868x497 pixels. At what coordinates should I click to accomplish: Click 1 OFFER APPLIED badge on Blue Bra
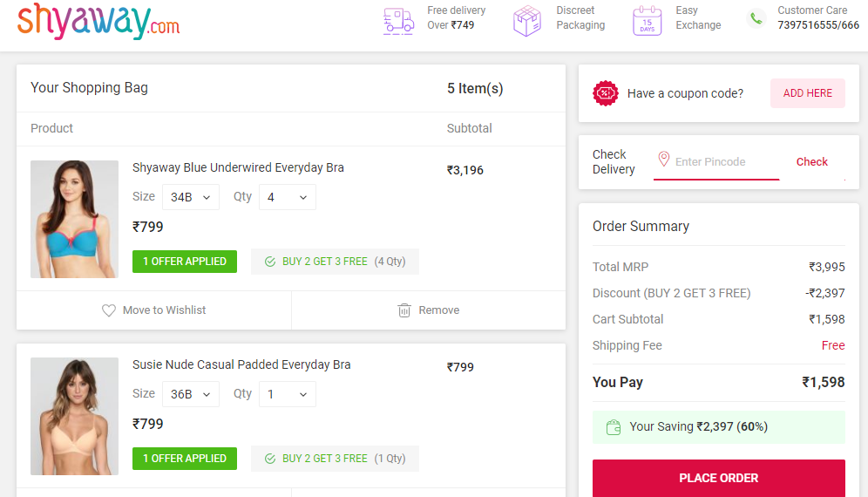pos(185,262)
